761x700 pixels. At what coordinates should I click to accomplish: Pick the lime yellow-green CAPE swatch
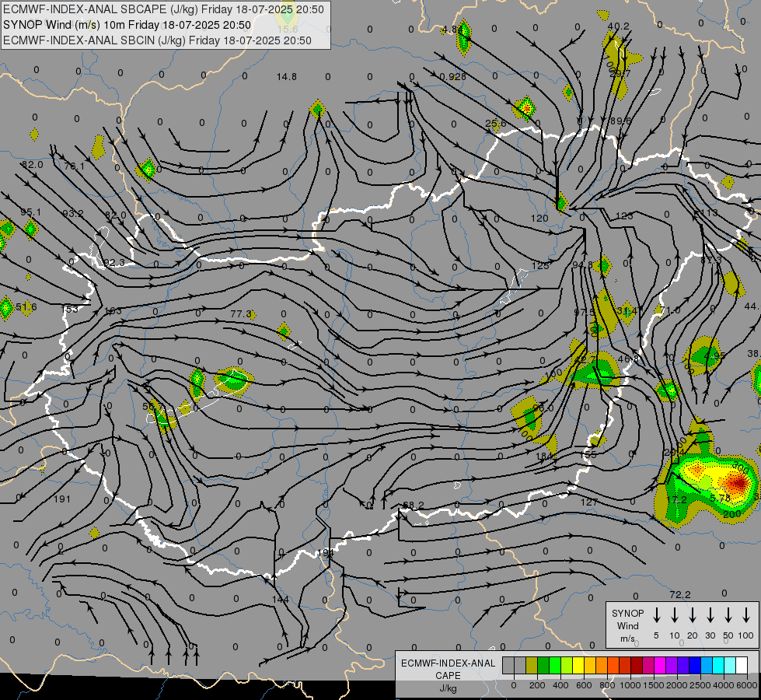coord(567,666)
